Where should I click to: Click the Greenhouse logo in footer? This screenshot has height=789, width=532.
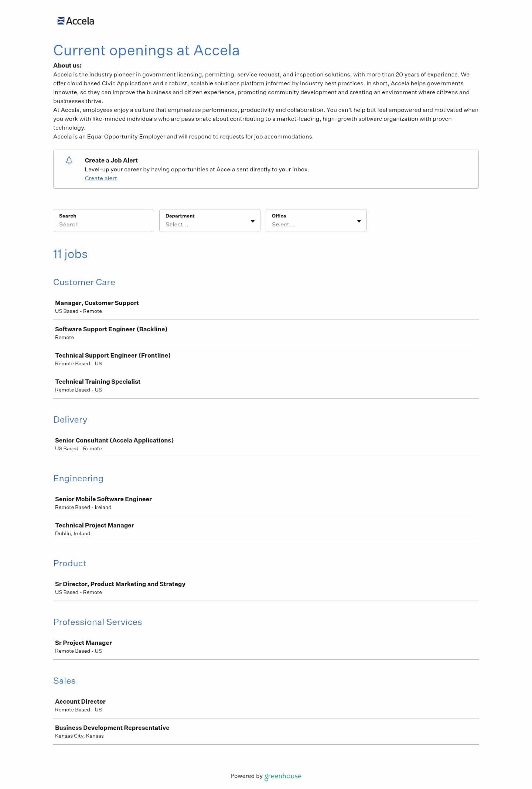pyautogui.click(x=283, y=776)
